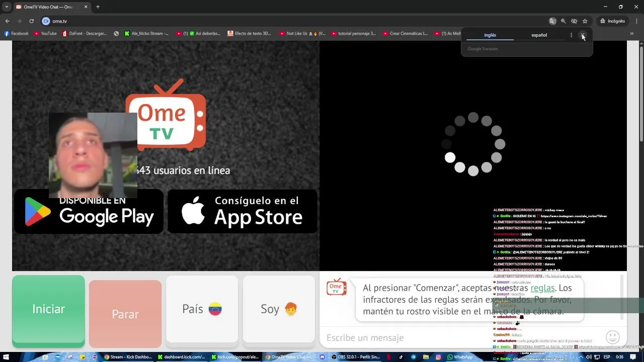Click the Iniciar button to start chatting

48,310
